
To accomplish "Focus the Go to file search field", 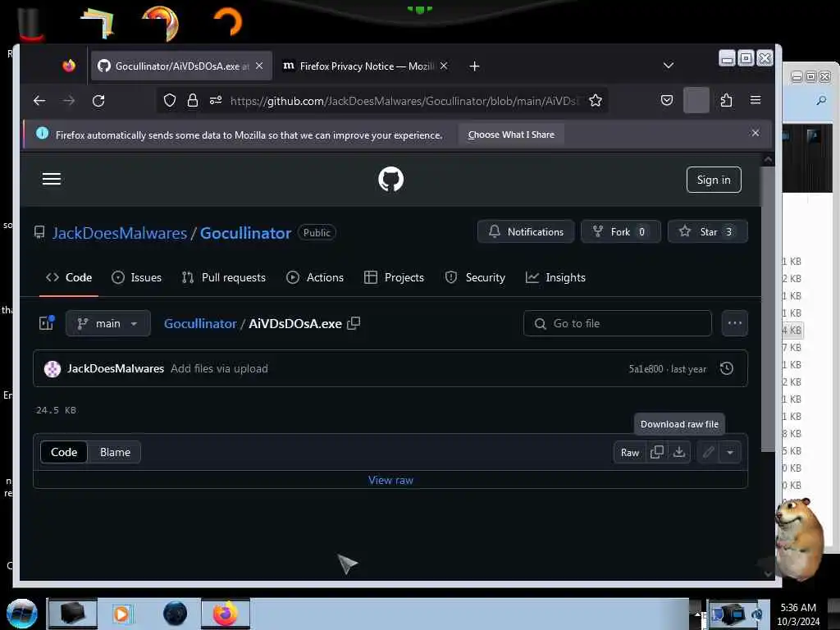I will coord(617,323).
